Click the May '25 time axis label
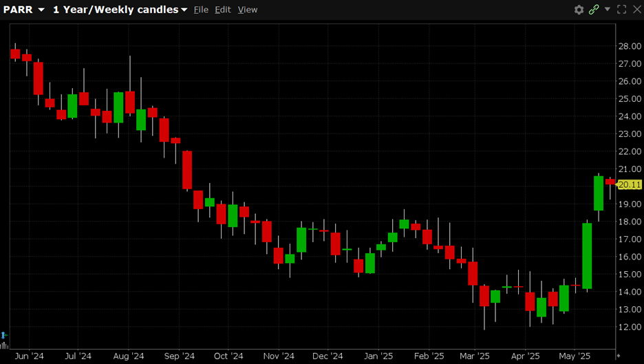This screenshot has width=644, height=364. (575, 356)
